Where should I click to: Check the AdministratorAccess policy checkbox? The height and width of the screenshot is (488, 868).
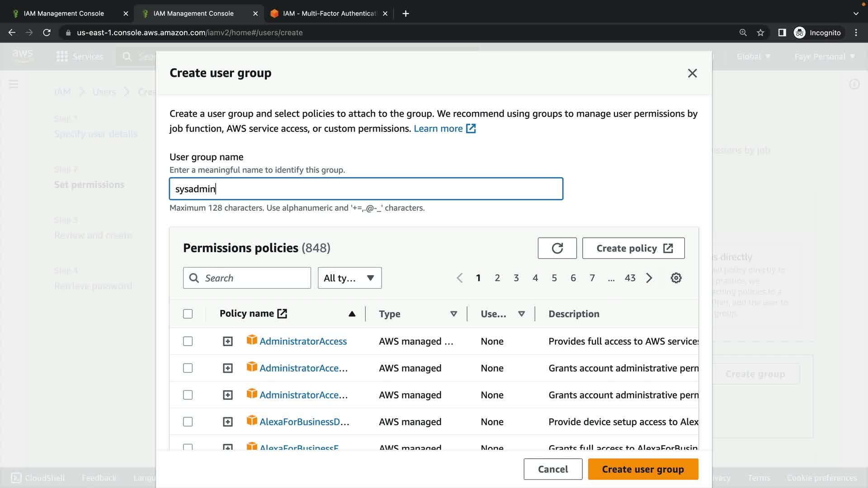coord(188,342)
